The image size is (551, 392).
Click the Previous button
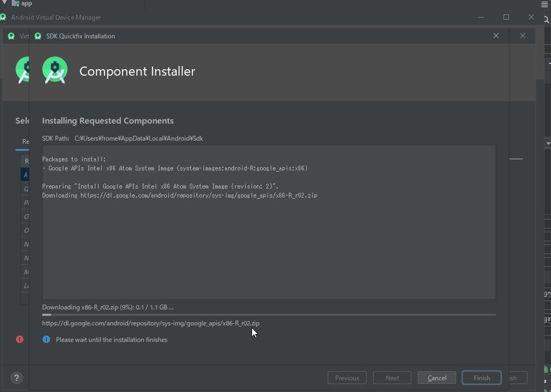click(x=347, y=378)
